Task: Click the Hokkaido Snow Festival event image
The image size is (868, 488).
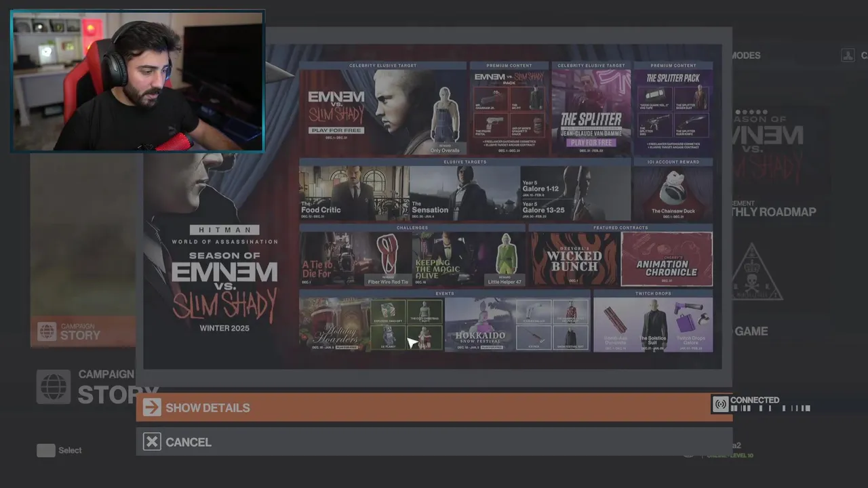Action: (480, 325)
